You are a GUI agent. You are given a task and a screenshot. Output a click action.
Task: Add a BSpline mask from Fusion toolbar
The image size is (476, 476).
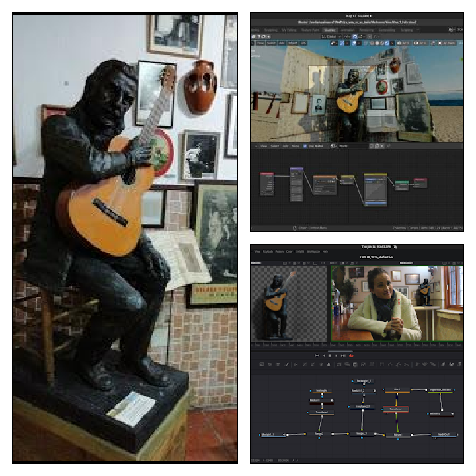coord(406,364)
